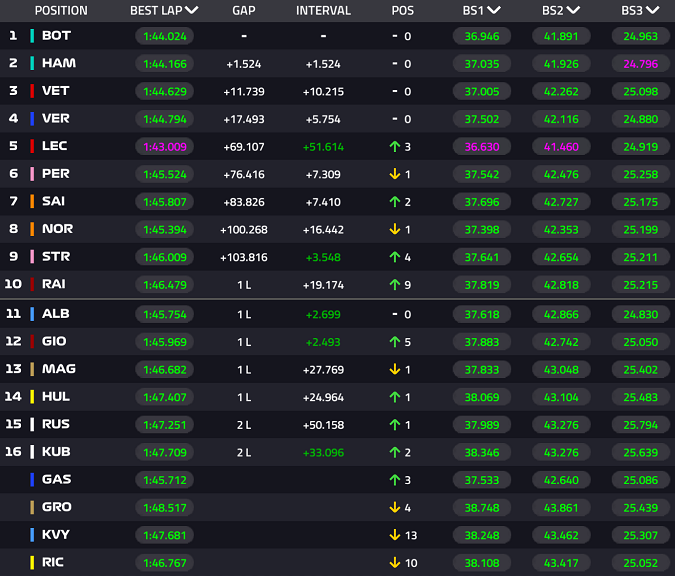The width and height of the screenshot is (675, 576).
Task: Click KVY's yellow down arrow
Action: coord(395,535)
